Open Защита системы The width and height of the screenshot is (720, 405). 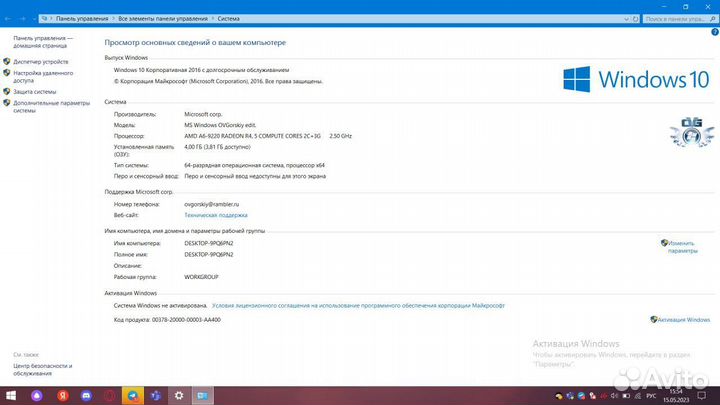(x=34, y=92)
